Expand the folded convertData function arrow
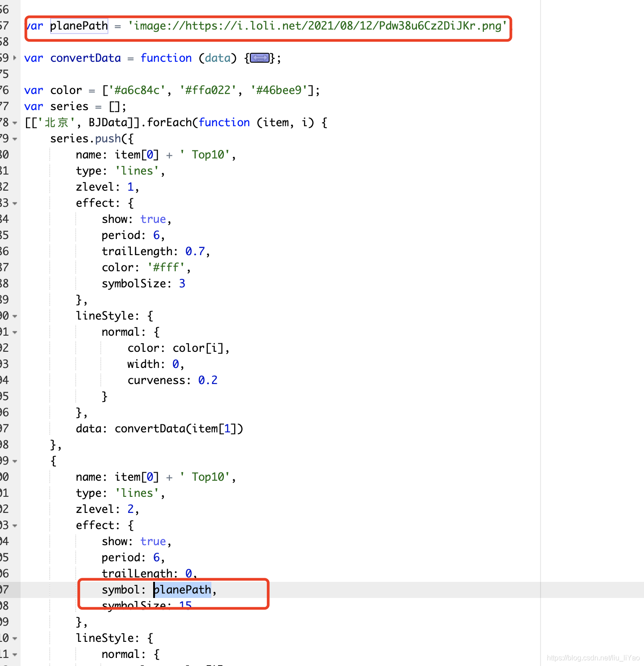 pyautogui.click(x=15, y=58)
